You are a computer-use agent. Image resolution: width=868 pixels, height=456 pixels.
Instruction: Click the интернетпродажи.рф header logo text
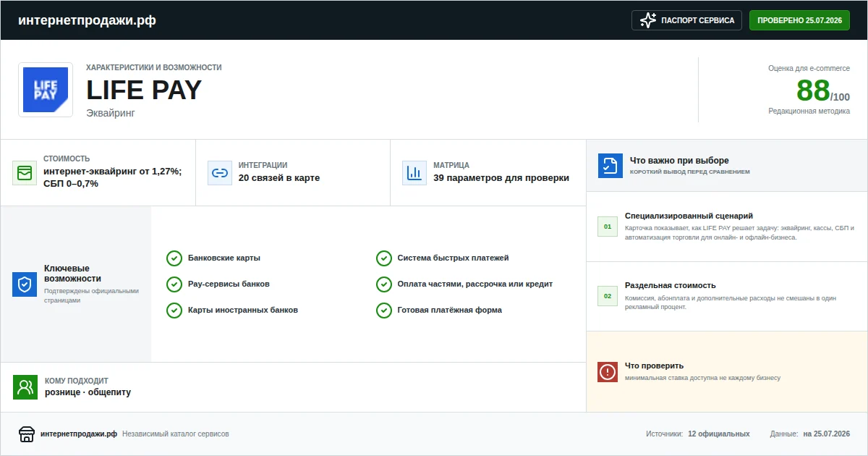click(x=87, y=20)
